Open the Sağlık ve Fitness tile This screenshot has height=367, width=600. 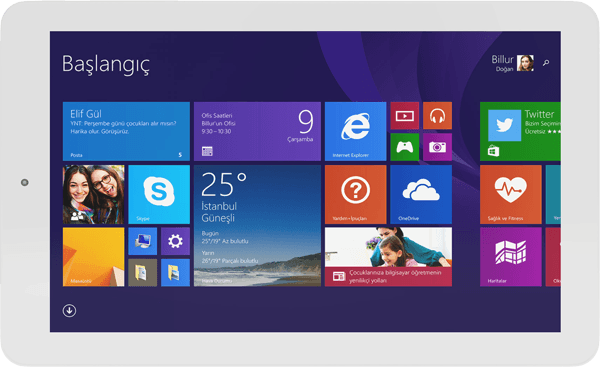pos(511,194)
